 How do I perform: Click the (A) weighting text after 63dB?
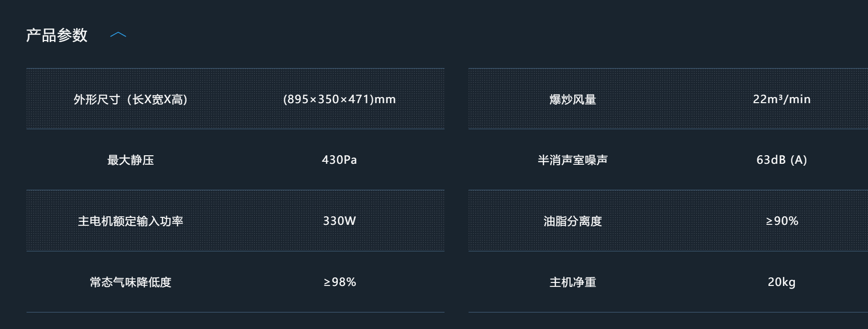click(x=799, y=160)
